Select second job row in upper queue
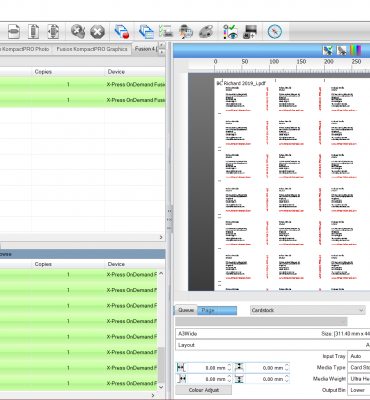The height and width of the screenshot is (400, 370). click(x=82, y=100)
